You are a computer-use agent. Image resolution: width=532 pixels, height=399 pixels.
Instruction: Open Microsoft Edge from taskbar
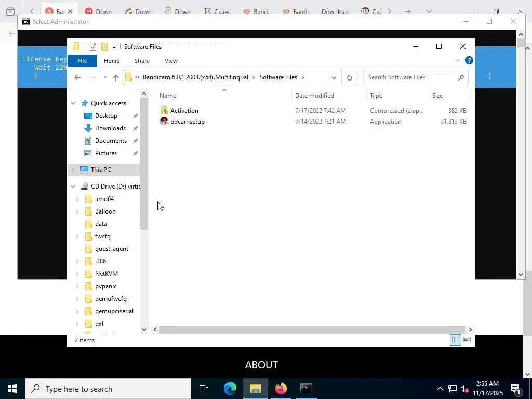230,389
